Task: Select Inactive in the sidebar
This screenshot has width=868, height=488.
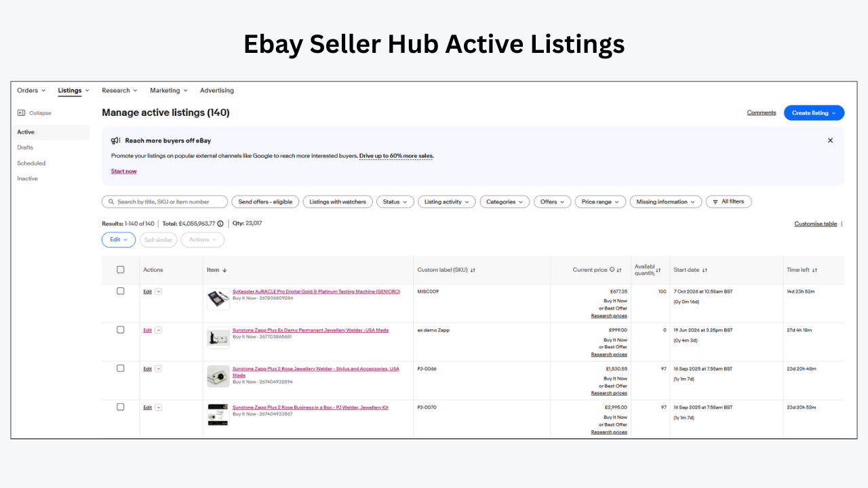Action: click(x=28, y=179)
